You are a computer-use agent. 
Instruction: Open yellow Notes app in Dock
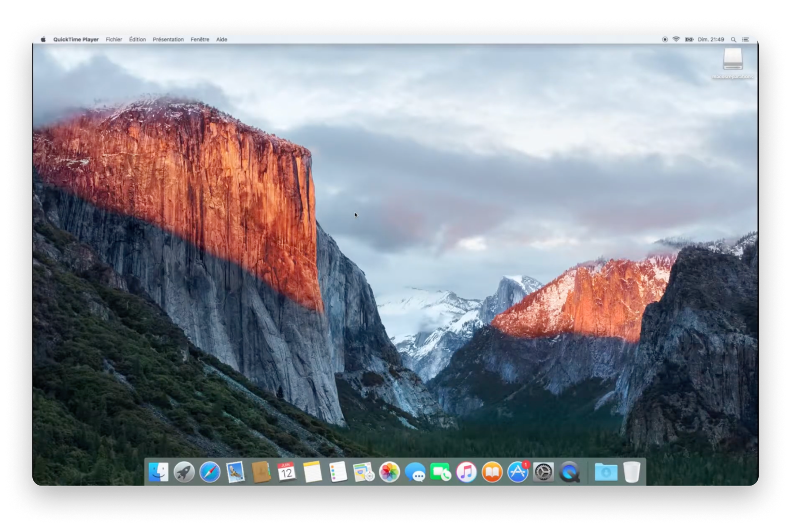(x=312, y=472)
